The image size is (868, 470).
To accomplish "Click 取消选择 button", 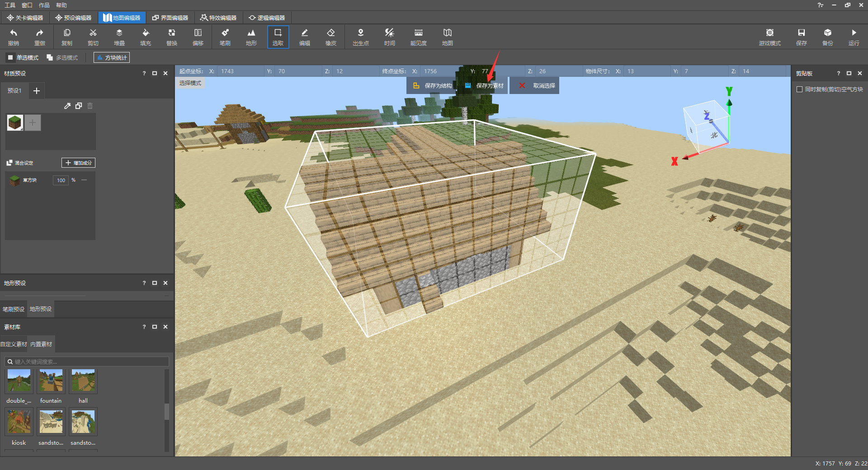I will (x=535, y=85).
